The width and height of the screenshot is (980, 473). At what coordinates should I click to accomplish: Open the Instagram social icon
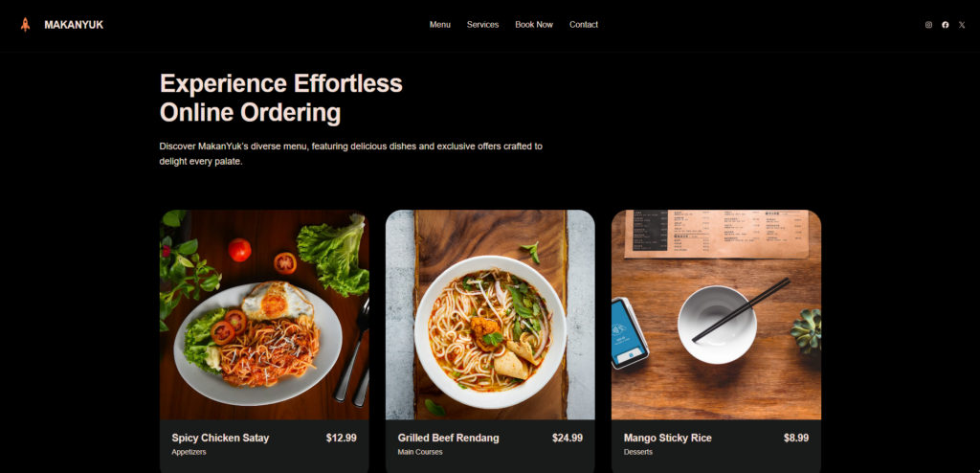tap(928, 25)
